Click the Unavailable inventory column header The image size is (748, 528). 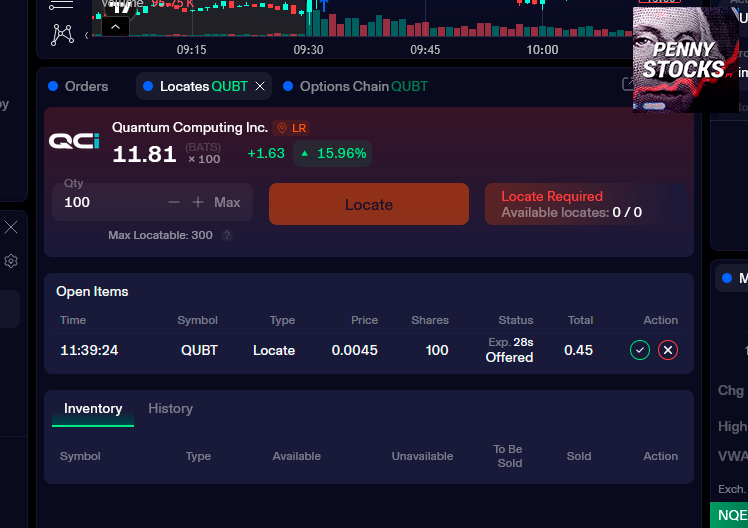pos(422,456)
